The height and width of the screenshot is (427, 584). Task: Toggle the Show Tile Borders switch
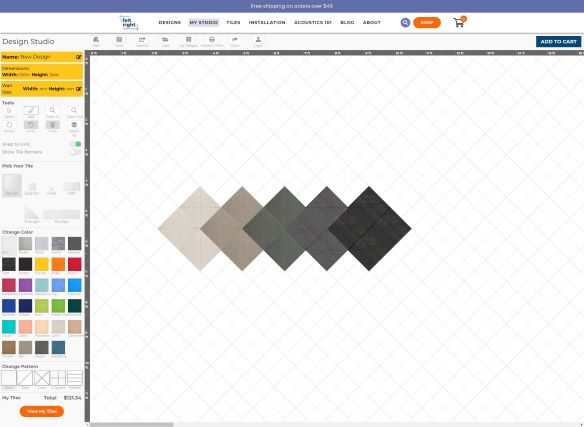pos(75,152)
